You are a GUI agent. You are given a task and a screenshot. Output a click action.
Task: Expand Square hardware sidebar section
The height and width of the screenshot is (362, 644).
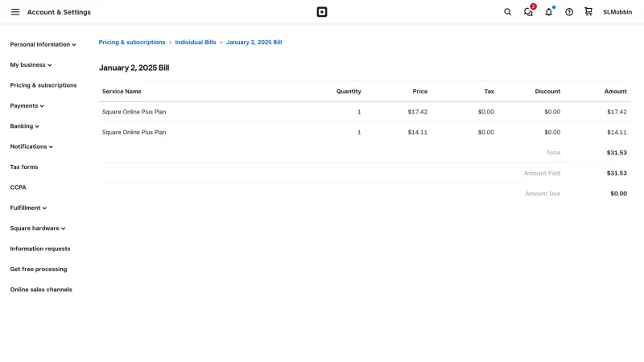(38, 228)
